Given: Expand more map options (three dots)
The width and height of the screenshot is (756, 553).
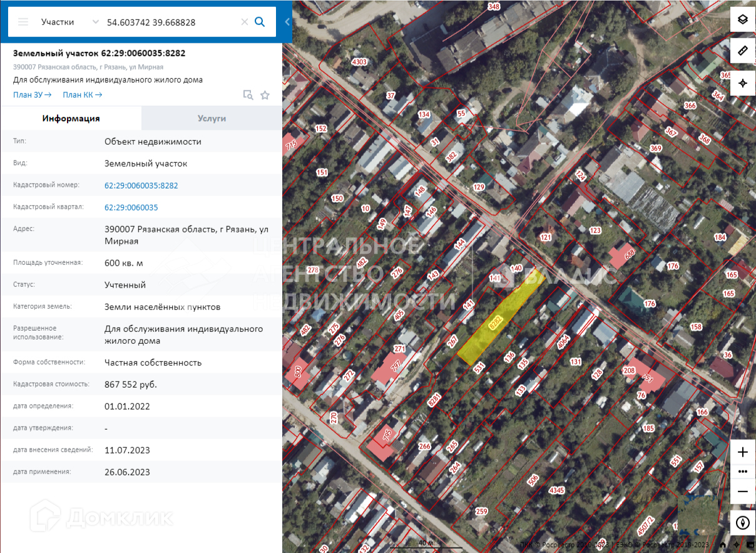Looking at the screenshot, I should coord(742,472).
